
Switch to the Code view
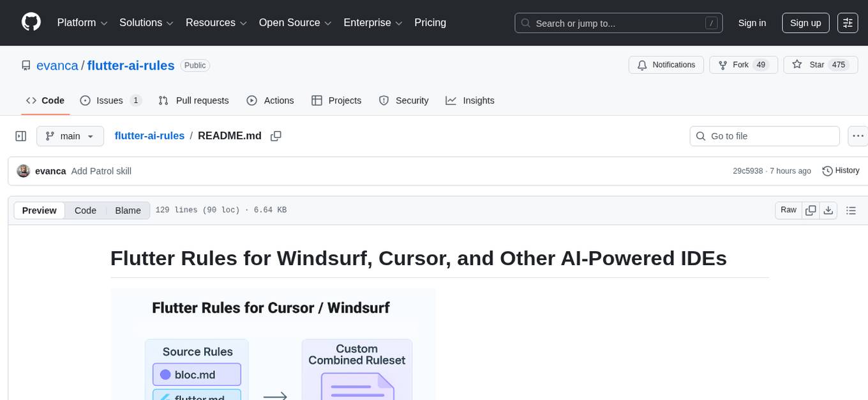pyautogui.click(x=86, y=210)
